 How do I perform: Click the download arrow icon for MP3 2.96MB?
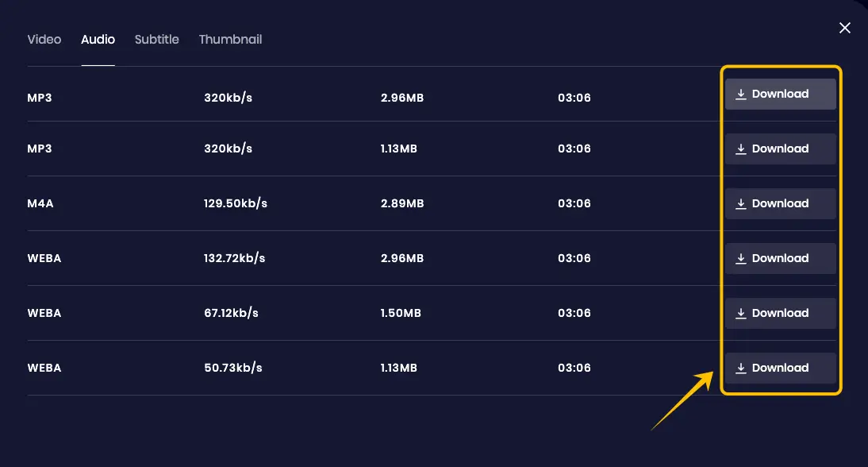[741, 95]
